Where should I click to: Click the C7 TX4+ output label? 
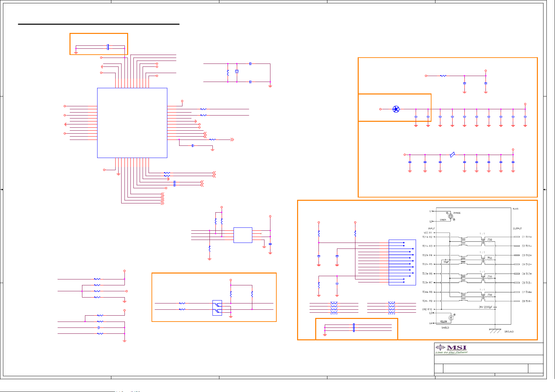pos(527,292)
